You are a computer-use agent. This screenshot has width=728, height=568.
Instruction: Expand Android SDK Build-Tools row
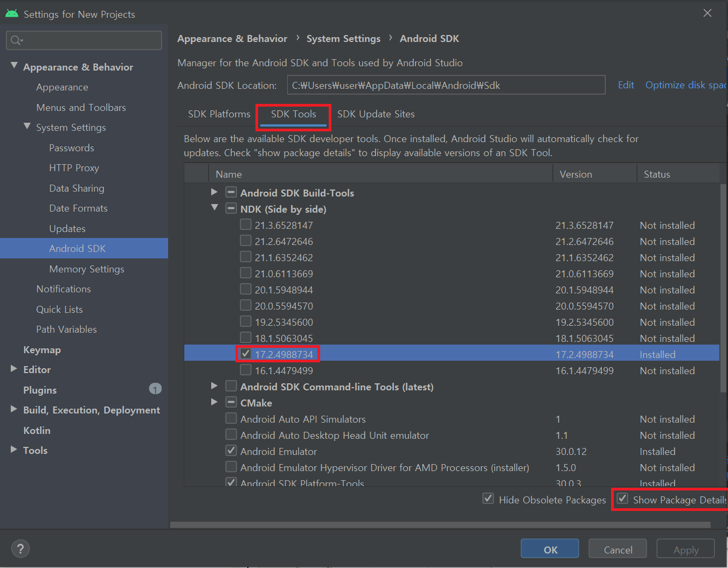(x=214, y=192)
